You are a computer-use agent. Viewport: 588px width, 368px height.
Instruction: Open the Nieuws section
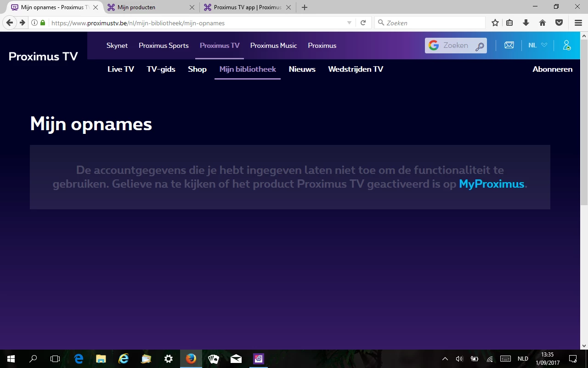click(302, 69)
